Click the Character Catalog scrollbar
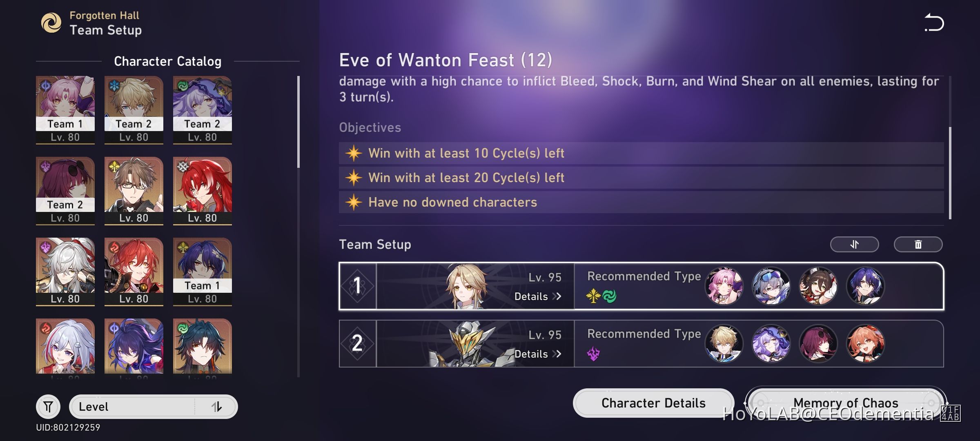Screen dimensions: 980x441 (298, 122)
